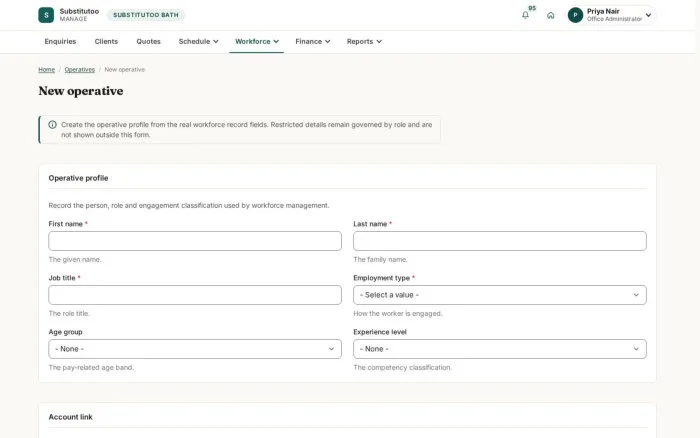Click the Age group field label

point(65,332)
